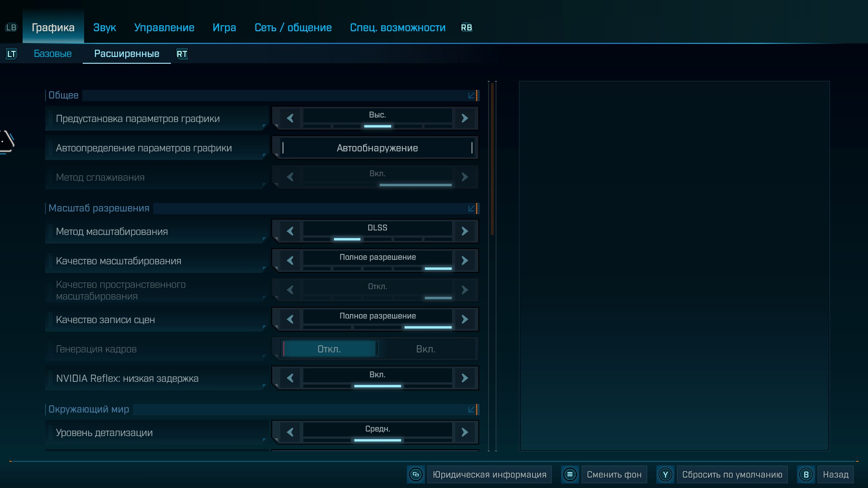Click the Автообнаружение button

[377, 148]
